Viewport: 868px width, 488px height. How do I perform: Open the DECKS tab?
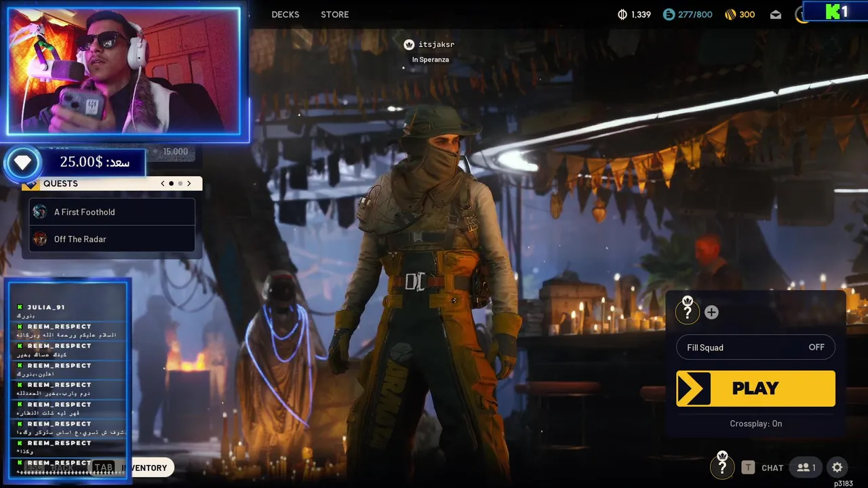pyautogui.click(x=285, y=14)
